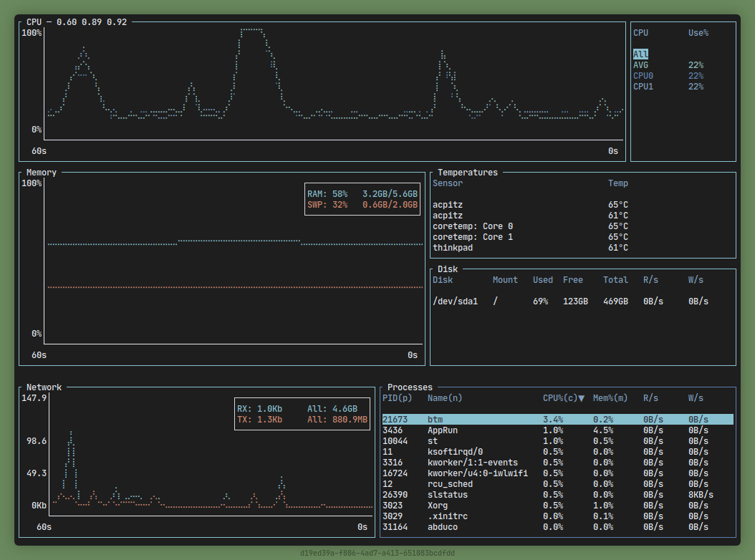
Task: Click the RAM usage legend entry
Action: pyautogui.click(x=362, y=194)
